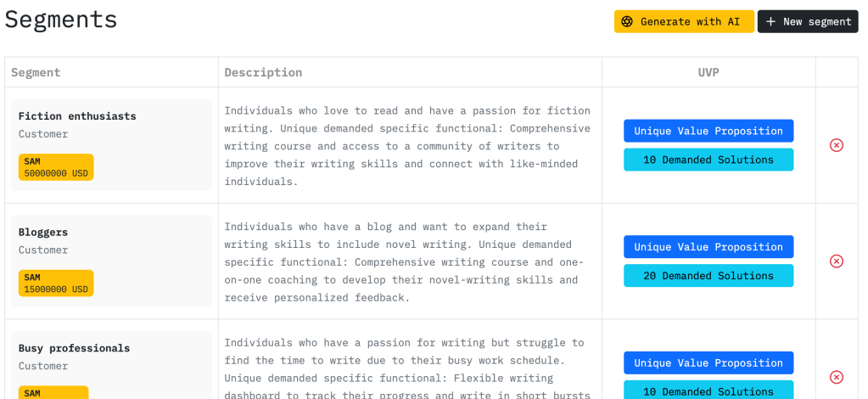Delete the Fiction enthusiasts segment
This screenshot has width=868, height=399.
pyautogui.click(x=836, y=145)
